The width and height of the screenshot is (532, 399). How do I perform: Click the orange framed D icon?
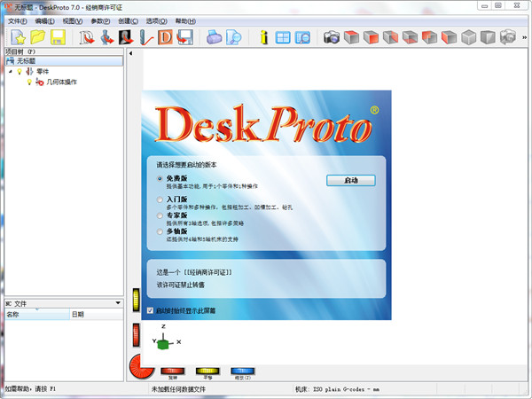(165, 37)
